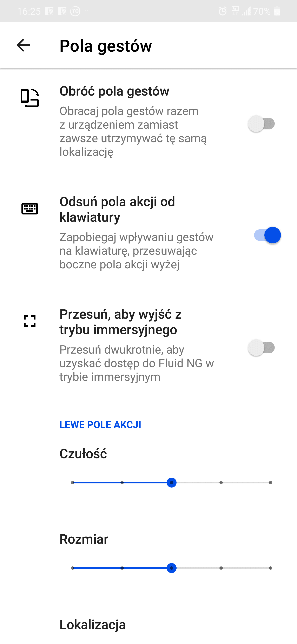Tap the Obróć pola gestów title
Screen dimensions: 297x644
coord(114,91)
